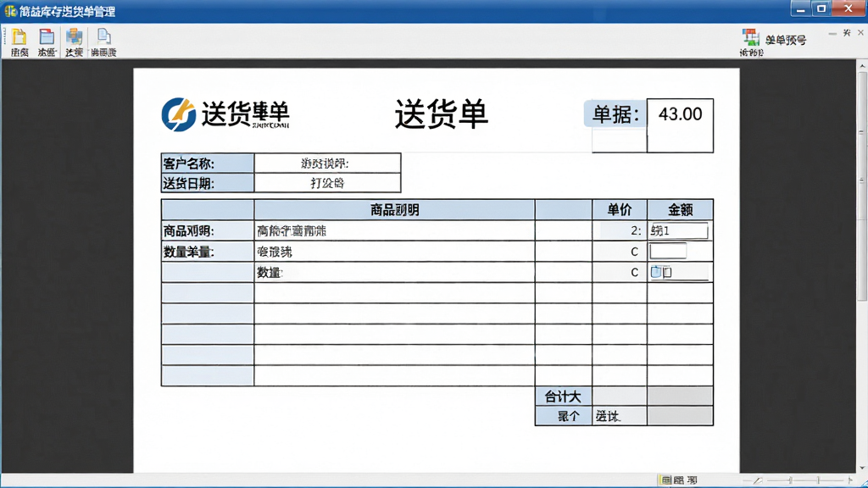Click the 43.00 document number box
Screen dimensions: 868x488
(680, 125)
